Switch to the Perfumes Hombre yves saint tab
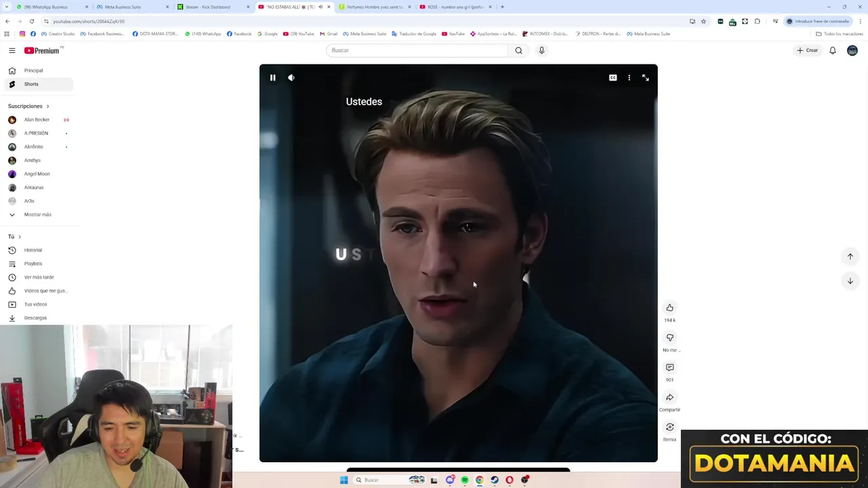This screenshot has height=488, width=868. (374, 7)
